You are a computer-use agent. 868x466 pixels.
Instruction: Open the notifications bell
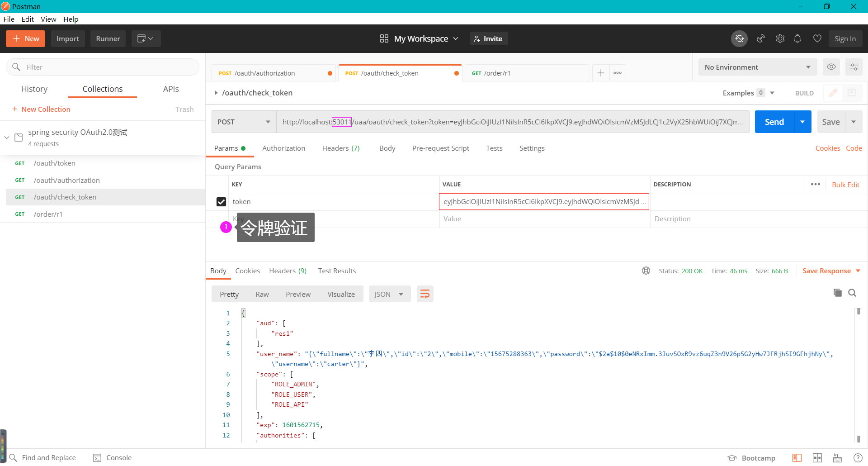coord(797,39)
